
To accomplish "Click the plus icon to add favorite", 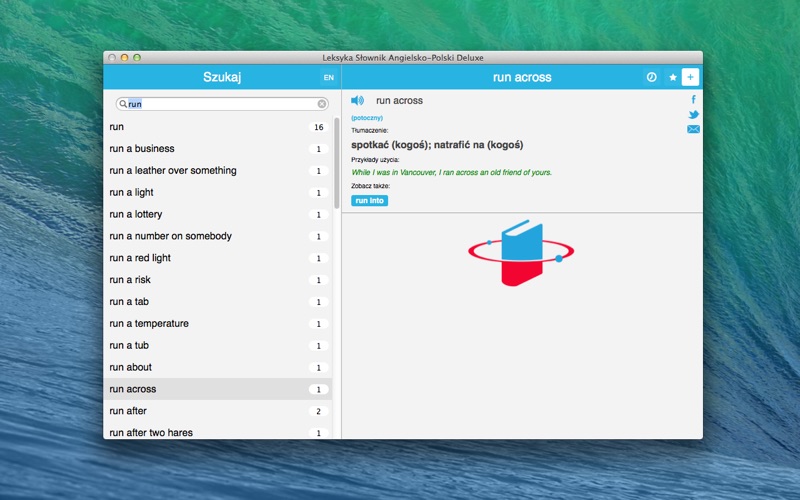I will [690, 77].
